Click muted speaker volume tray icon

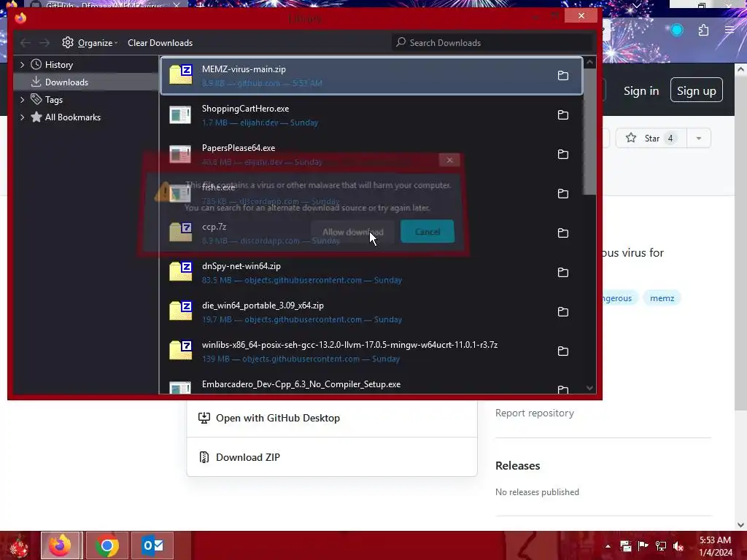tap(678, 546)
